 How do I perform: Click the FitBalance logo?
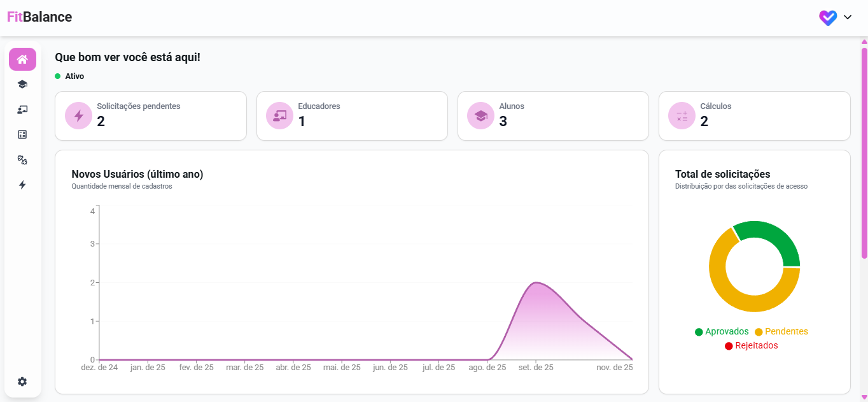pos(39,17)
